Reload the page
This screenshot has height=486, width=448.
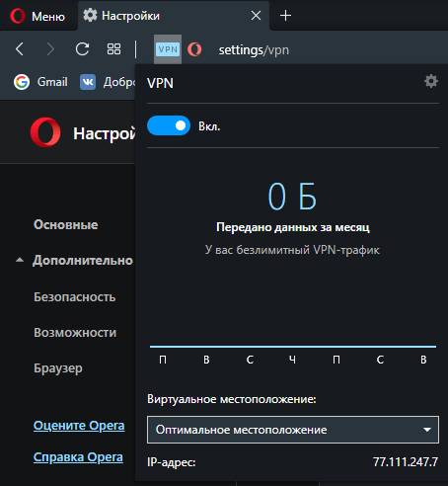[82, 49]
